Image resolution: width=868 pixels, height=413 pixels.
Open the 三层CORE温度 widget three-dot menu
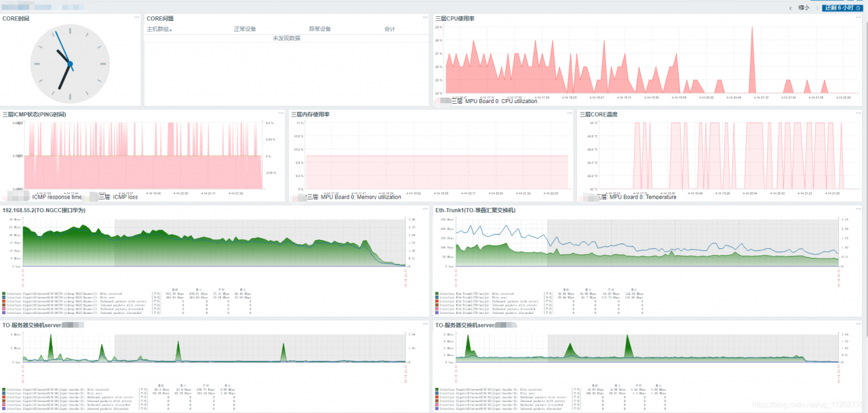[x=858, y=113]
